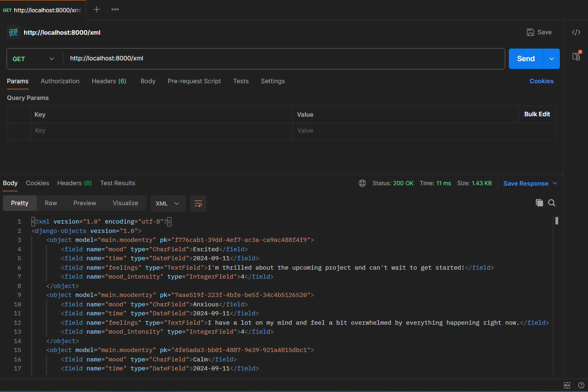Click the django-objects tag on line 2

pyautogui.click(x=86, y=231)
